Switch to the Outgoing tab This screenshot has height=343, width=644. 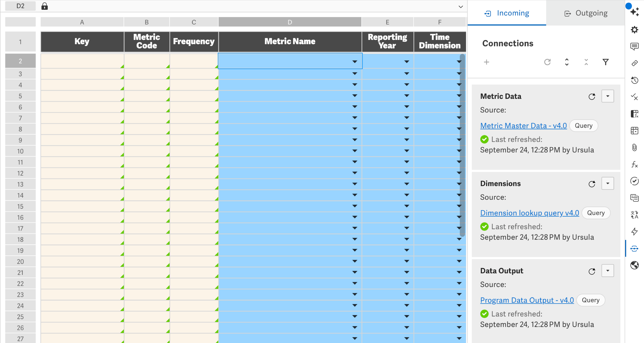[x=586, y=13]
